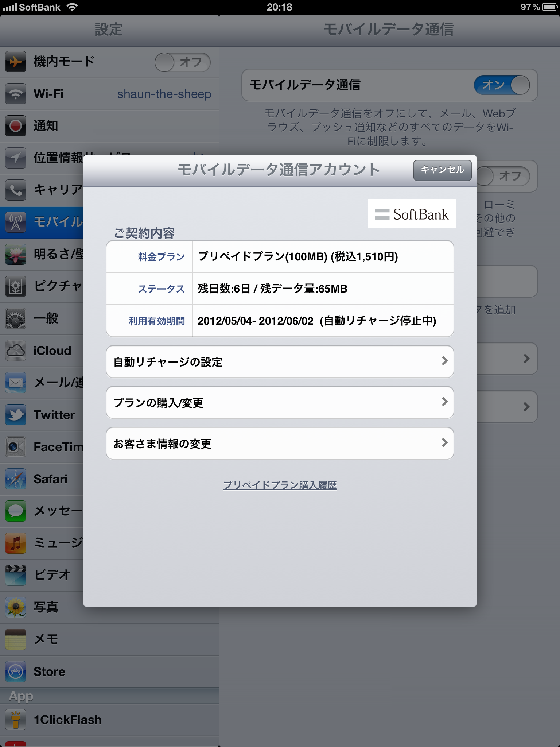Tap the Safari compass icon
This screenshot has width=560, height=747.
16,479
